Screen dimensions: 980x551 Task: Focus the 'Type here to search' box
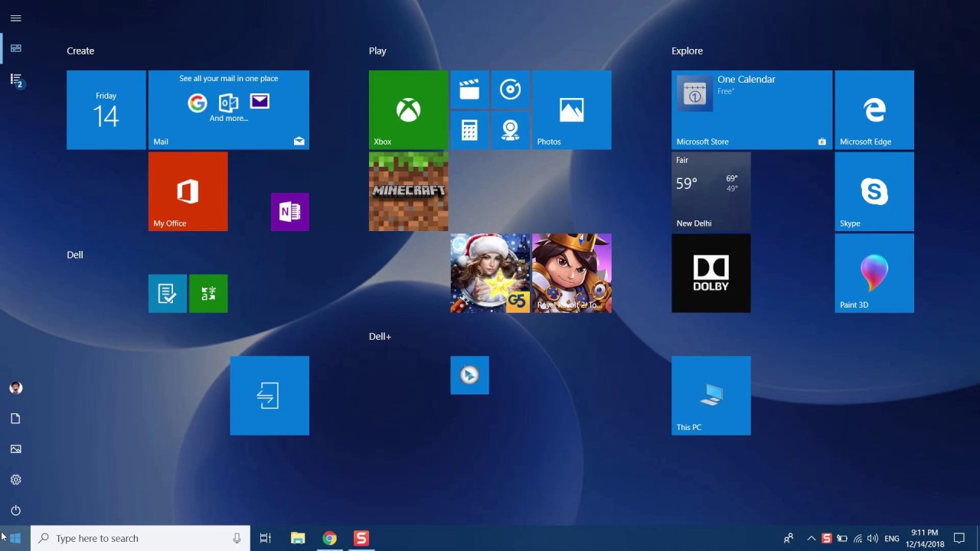tap(141, 538)
